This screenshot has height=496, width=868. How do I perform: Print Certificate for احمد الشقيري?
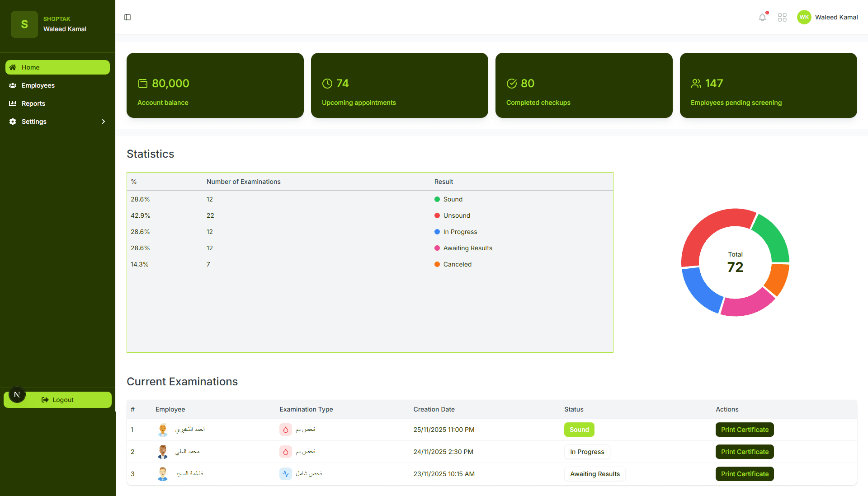[744, 430]
